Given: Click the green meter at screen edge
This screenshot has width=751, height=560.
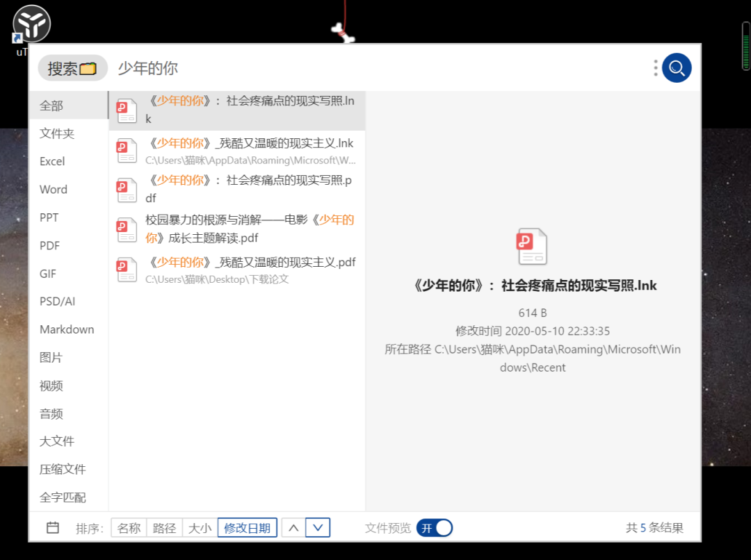Looking at the screenshot, I should 745,47.
